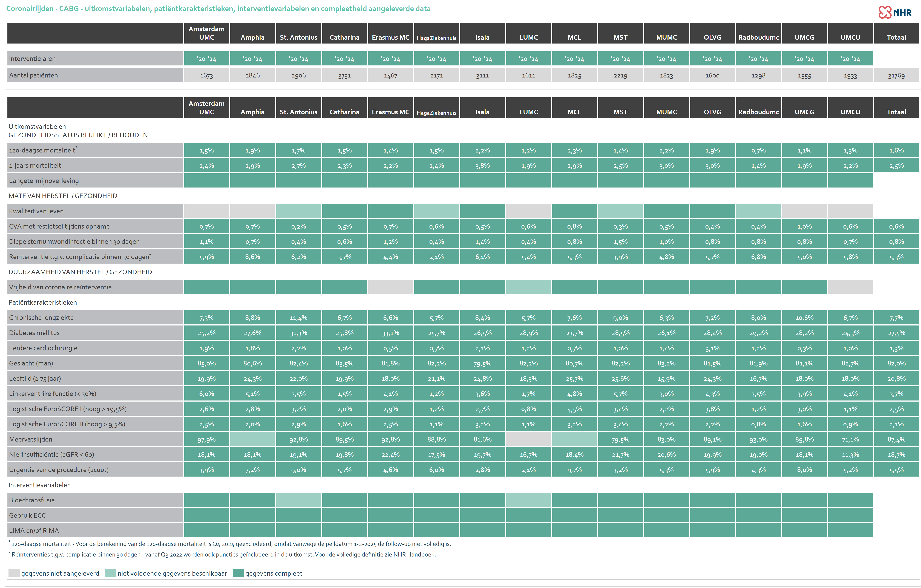This screenshot has width=921, height=588.
Task: Click footnote 1 about 120-daagse mortaliteit
Action: [229, 544]
